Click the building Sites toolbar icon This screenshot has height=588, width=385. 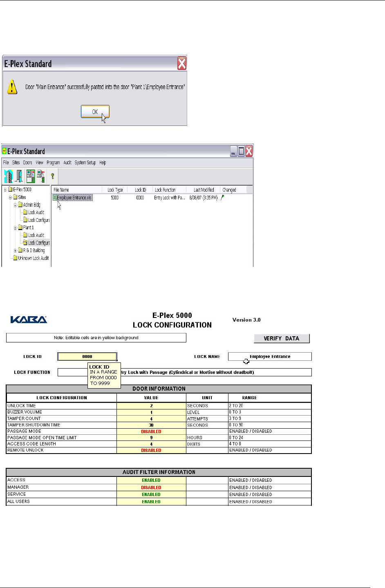(x=8, y=176)
